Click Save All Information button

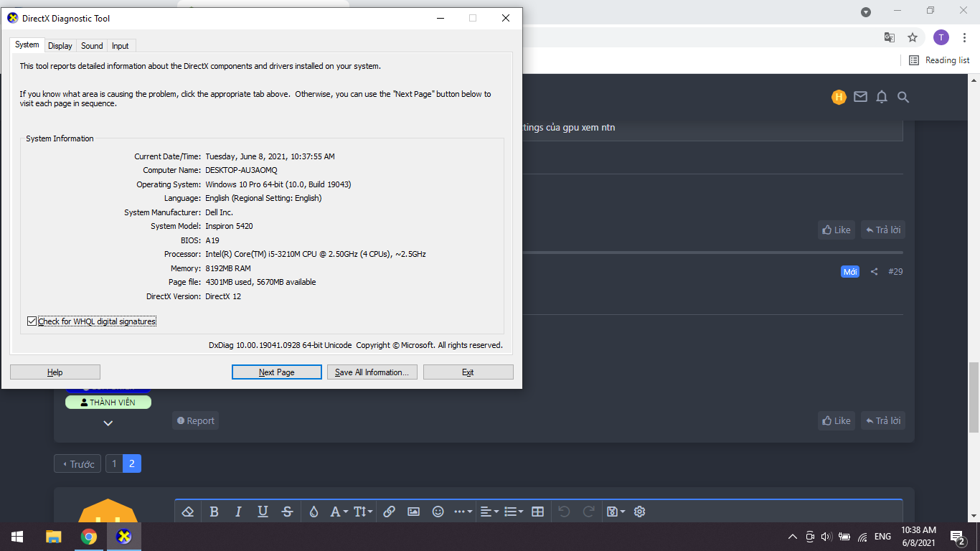pos(372,372)
